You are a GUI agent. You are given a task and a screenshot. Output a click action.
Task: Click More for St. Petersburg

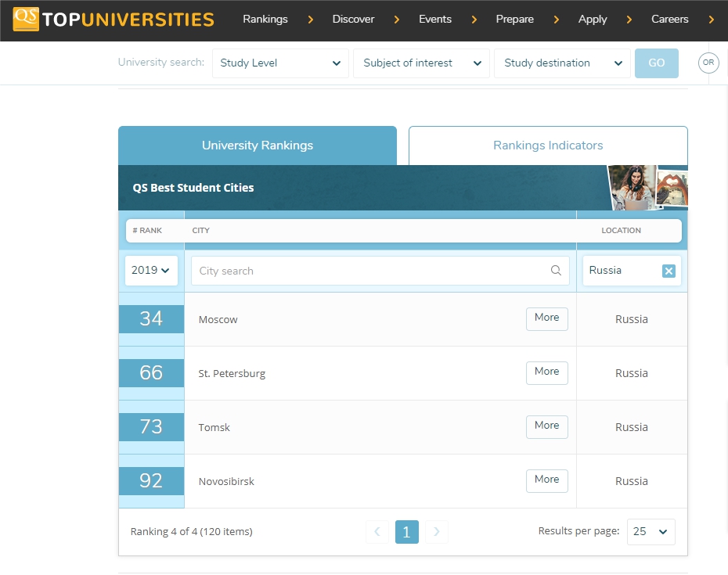[x=547, y=372]
